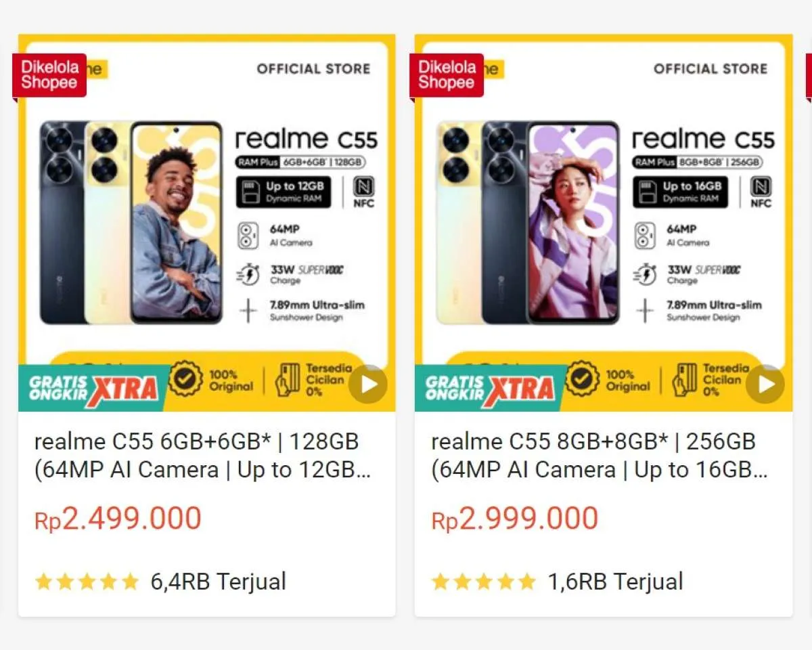The width and height of the screenshot is (812, 650).
Task: Play video on the 256GB realme C55 listing
Action: (766, 385)
